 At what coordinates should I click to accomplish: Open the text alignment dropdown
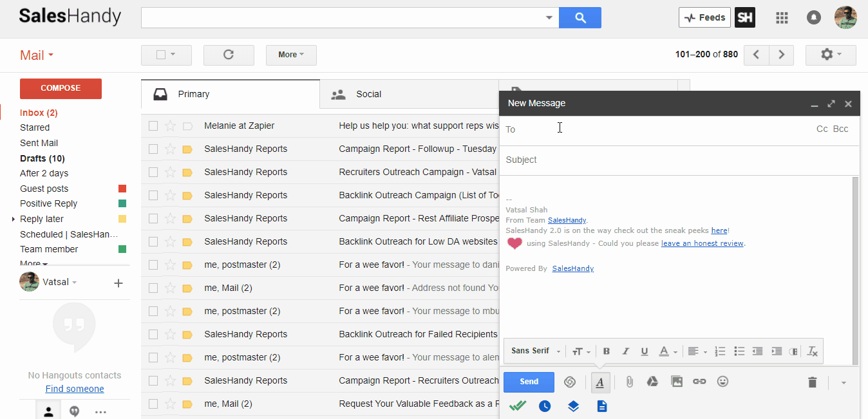(697, 351)
